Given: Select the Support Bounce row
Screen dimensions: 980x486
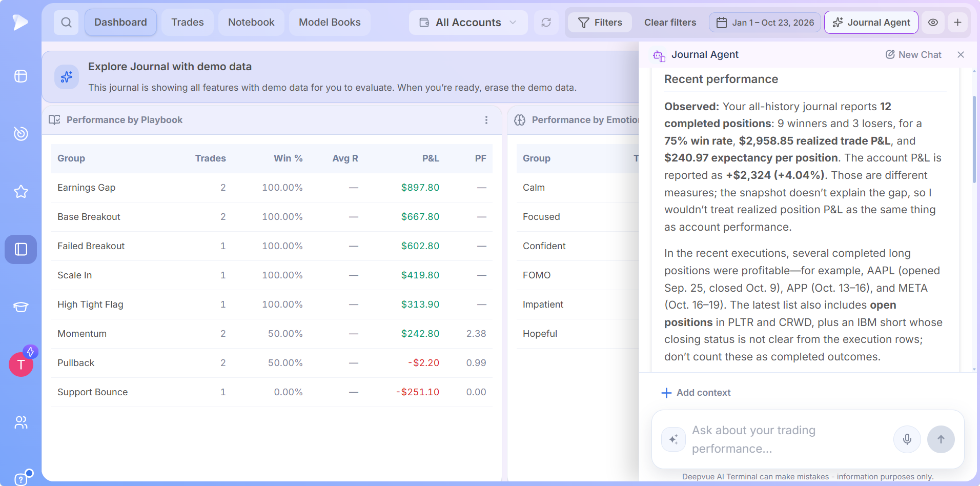Looking at the screenshot, I should pyautogui.click(x=272, y=392).
